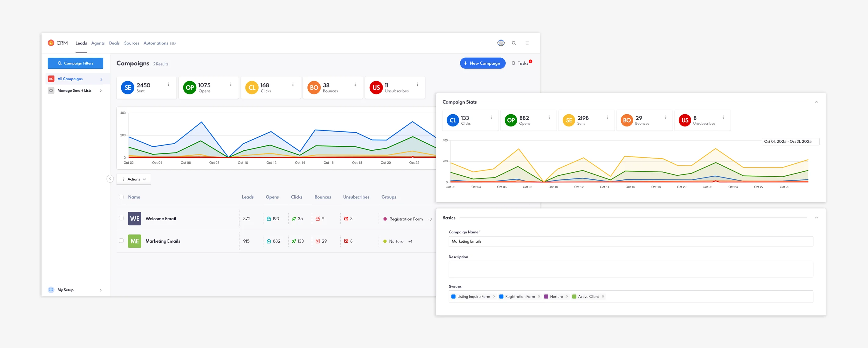Remove the Nurture tag from Groups
Image resolution: width=868 pixels, height=348 pixels.
567,296
